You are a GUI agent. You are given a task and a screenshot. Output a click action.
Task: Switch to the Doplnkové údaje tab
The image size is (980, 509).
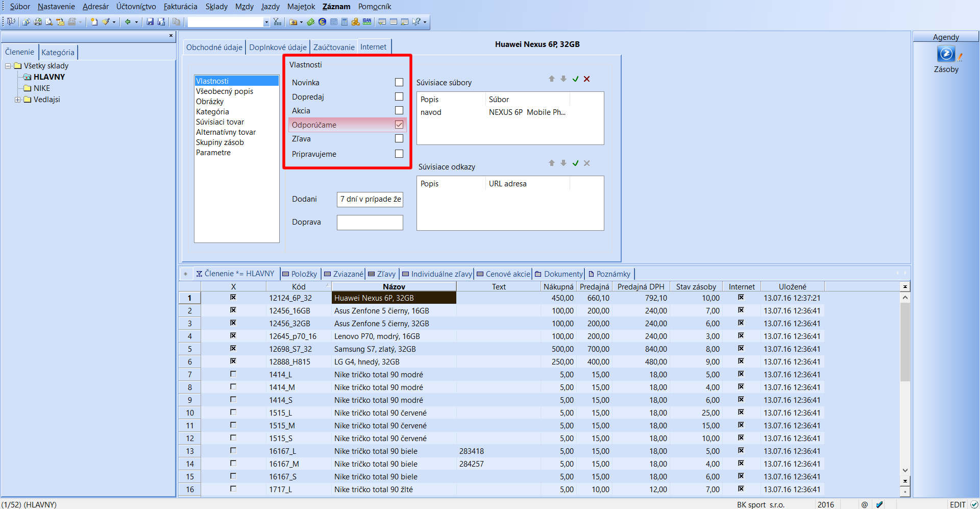278,47
